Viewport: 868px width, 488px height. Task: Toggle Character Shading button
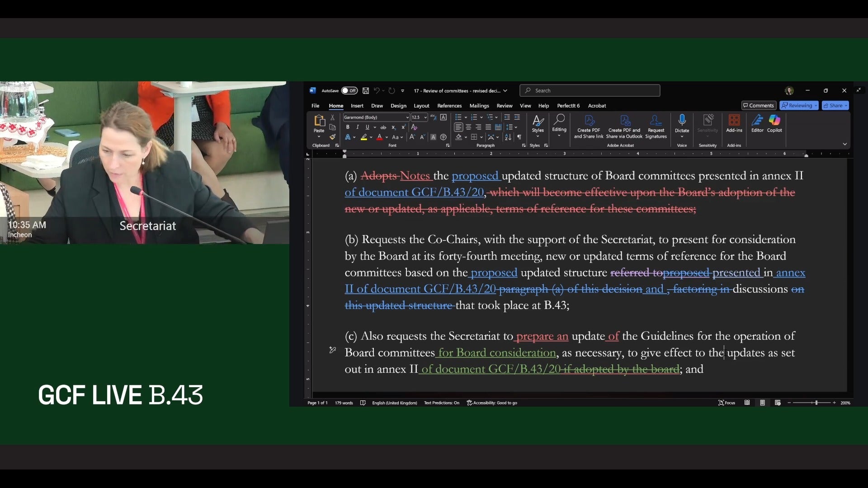point(433,137)
